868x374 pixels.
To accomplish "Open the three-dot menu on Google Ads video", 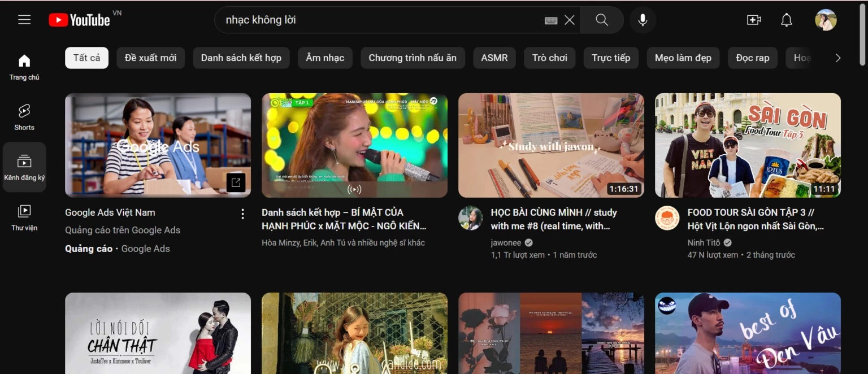I will click(x=242, y=214).
